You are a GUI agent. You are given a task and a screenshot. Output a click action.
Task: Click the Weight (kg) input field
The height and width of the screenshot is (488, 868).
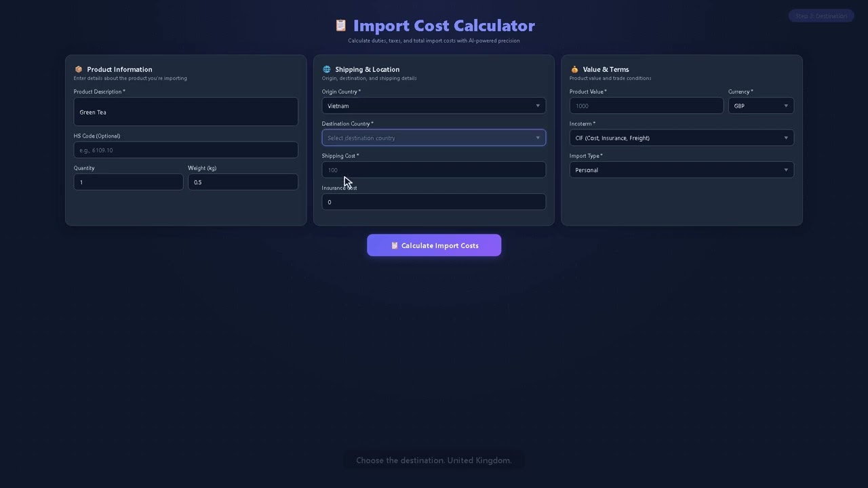click(243, 182)
